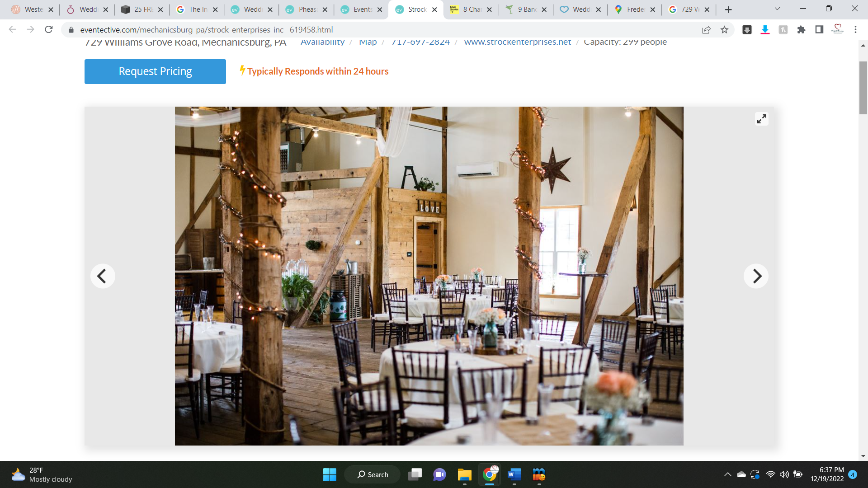Go to the previous gallery photo
Screen dimensions: 868x488
(103, 276)
